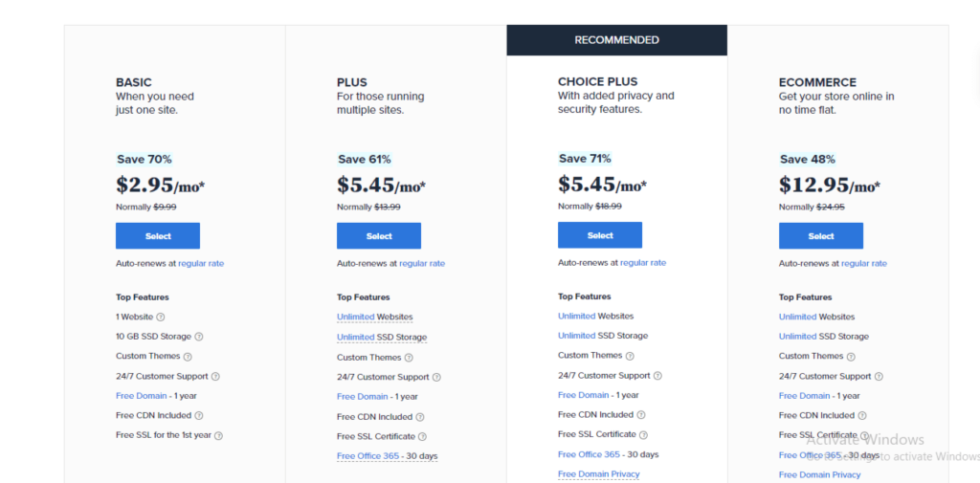Open info icon for Choice Plus Custom Themes
Image resolution: width=980 pixels, height=483 pixels.
click(630, 356)
